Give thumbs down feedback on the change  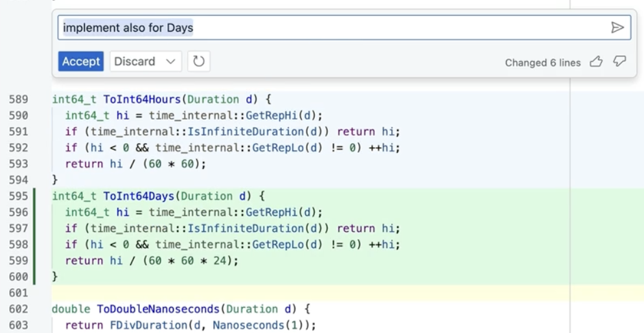619,62
